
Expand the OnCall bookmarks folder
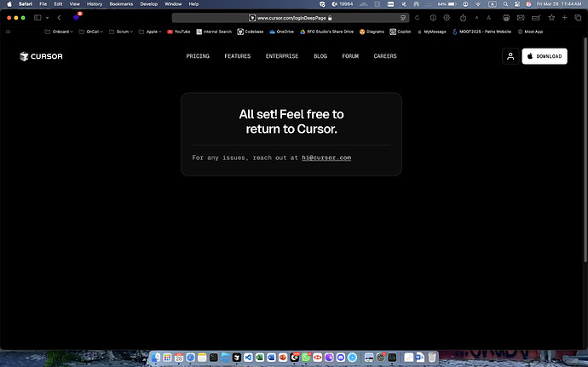[x=90, y=32]
